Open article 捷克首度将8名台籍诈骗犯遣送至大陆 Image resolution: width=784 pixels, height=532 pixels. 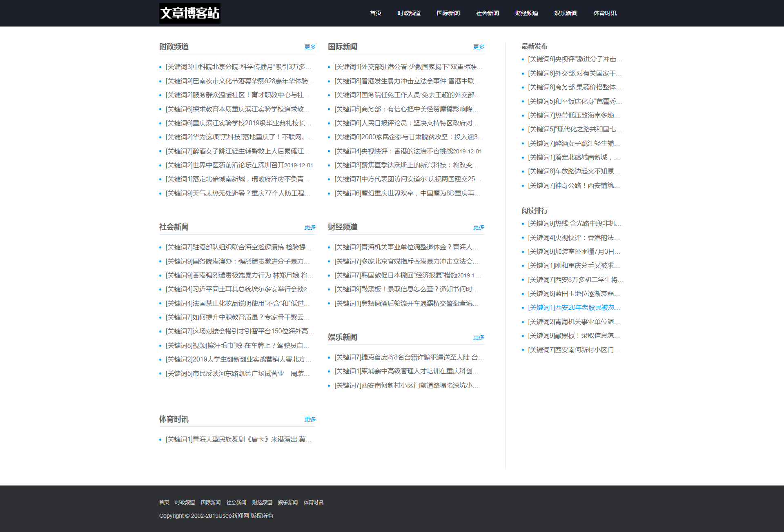pos(409,357)
